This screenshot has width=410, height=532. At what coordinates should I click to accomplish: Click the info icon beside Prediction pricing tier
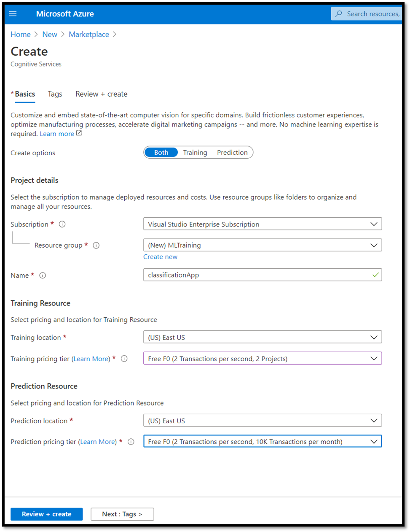tap(131, 442)
